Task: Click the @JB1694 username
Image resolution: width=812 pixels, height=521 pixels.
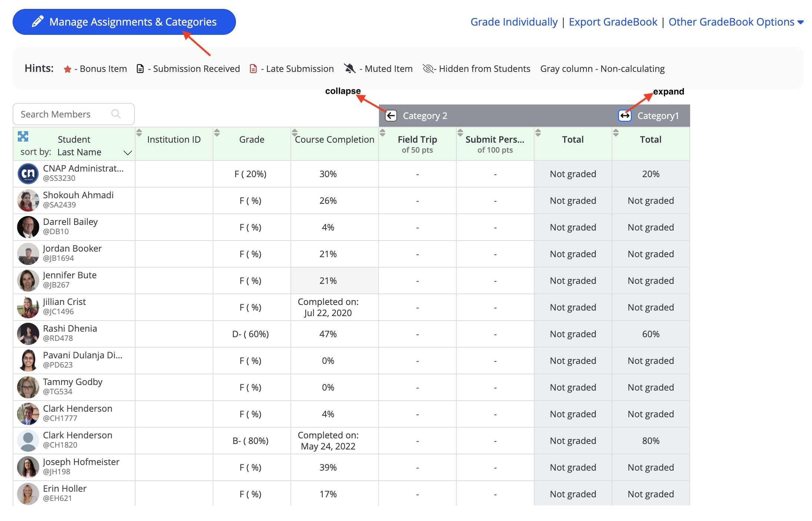Action: (59, 258)
